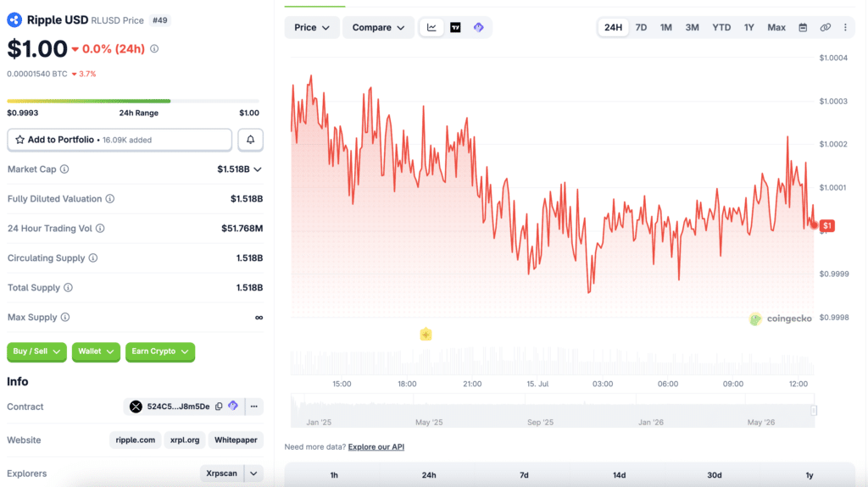Show Fully Diluted Valuation info icon
Screen dimensions: 868x487
110,199
